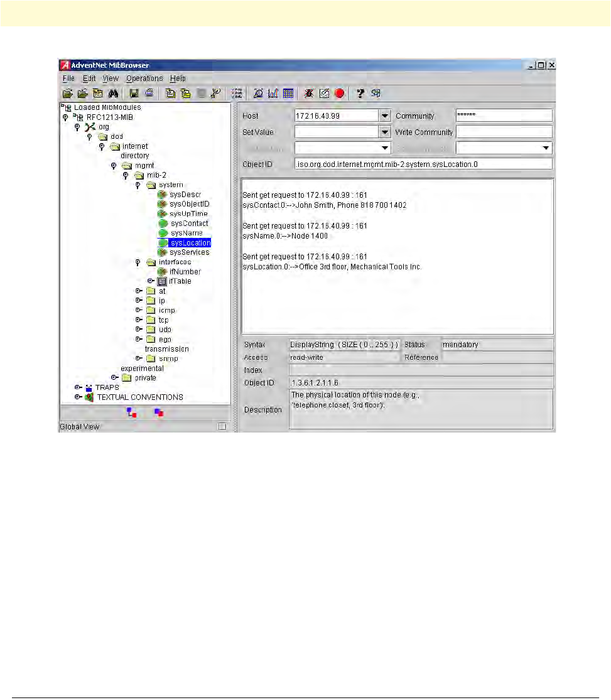Toggle the Global View checkbox

pos(222,427)
